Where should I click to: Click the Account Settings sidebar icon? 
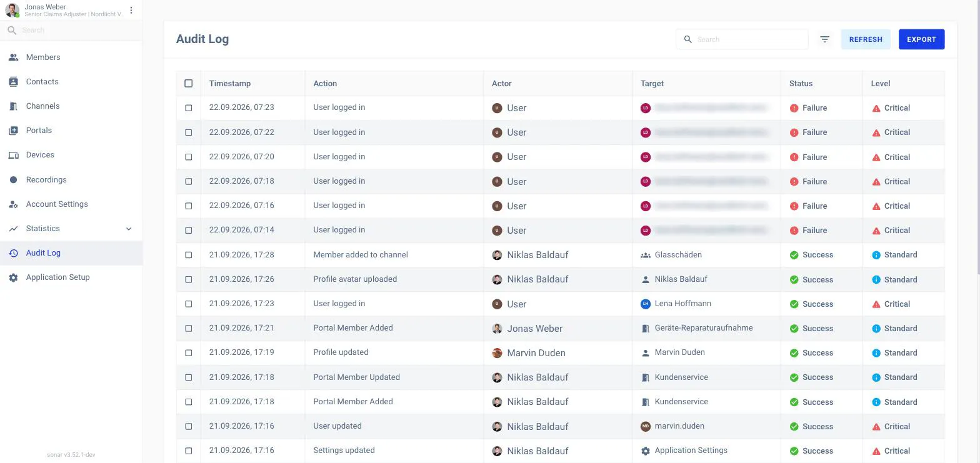[x=13, y=204]
